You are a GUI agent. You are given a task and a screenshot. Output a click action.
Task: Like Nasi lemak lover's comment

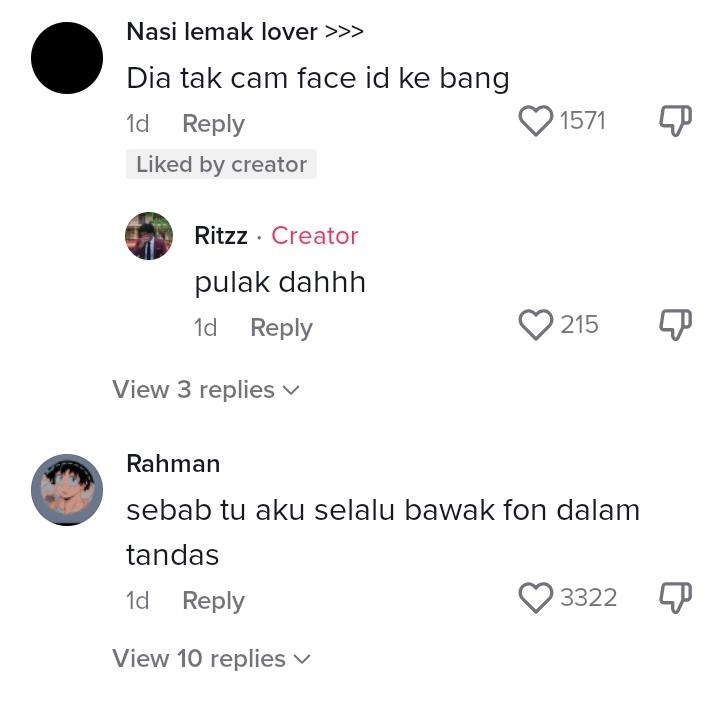pos(536,121)
